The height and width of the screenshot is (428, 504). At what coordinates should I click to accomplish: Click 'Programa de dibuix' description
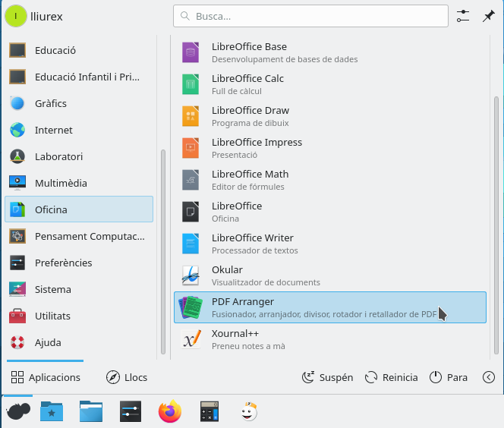(x=250, y=123)
